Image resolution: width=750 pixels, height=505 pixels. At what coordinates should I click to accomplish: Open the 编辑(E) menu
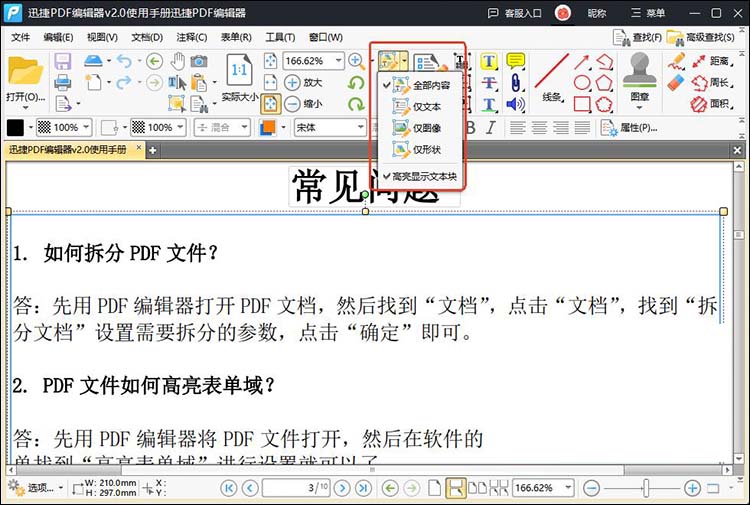click(x=58, y=37)
